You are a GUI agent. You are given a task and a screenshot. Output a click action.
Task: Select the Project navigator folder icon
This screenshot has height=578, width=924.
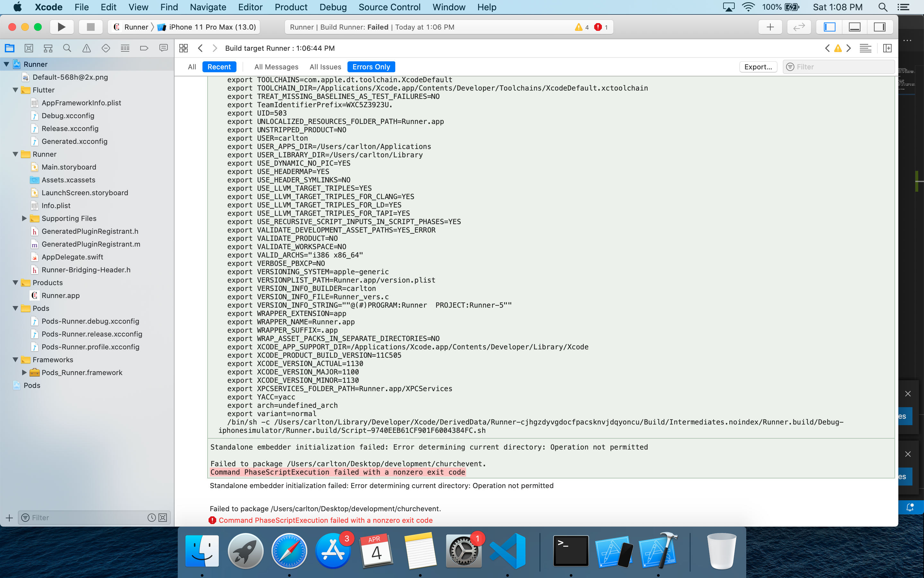pos(10,48)
